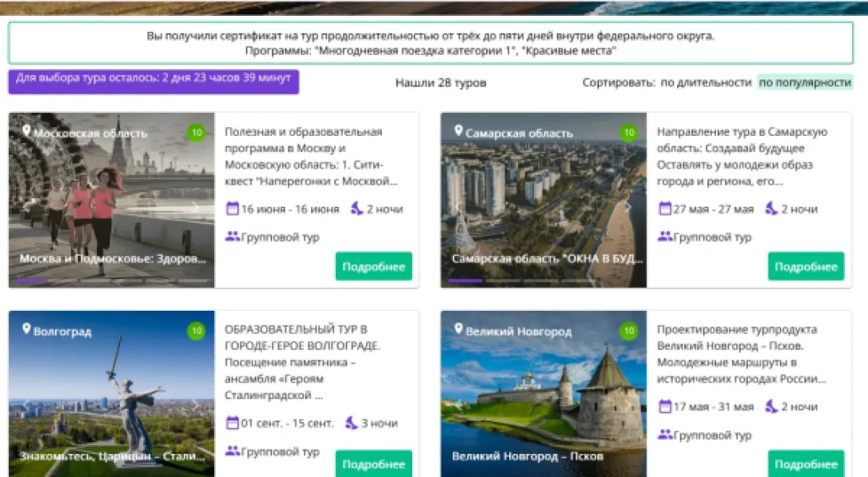
Task: Click group icon in Volgograd tour card
Action: click(x=232, y=451)
